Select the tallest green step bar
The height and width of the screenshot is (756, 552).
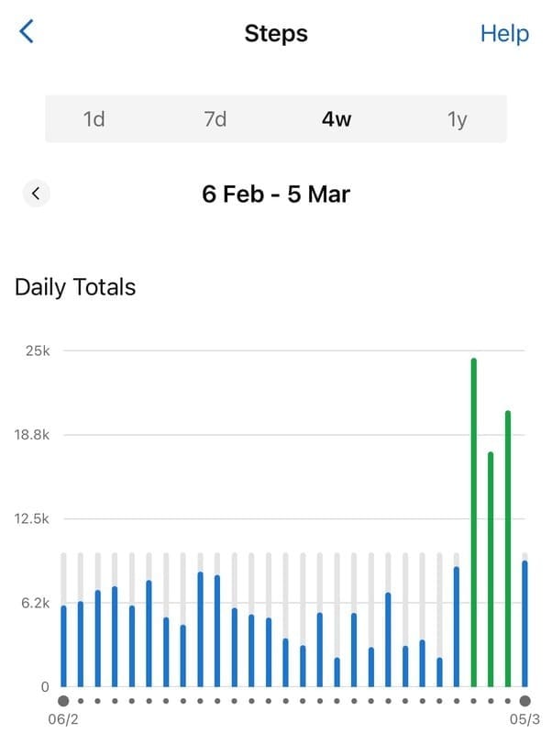point(474,523)
